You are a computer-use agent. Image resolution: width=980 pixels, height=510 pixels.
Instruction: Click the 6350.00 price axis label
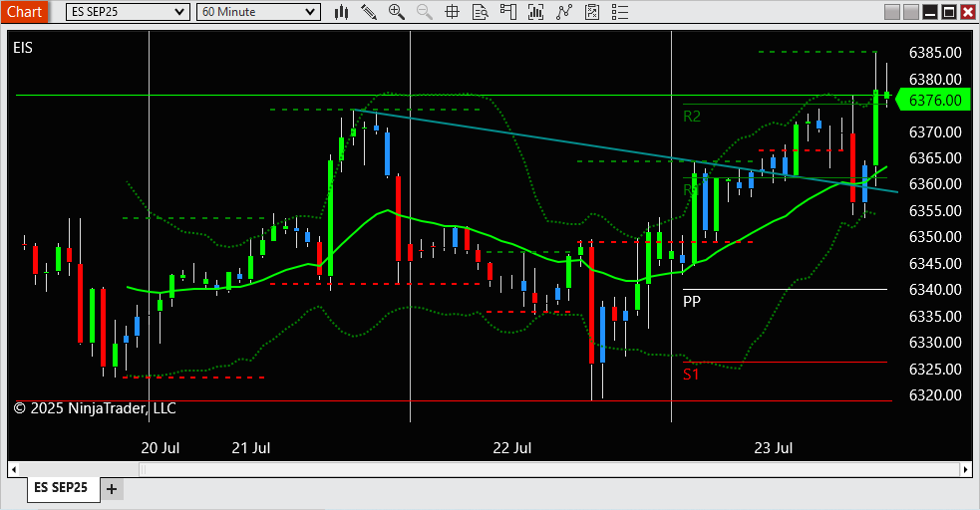point(935,237)
